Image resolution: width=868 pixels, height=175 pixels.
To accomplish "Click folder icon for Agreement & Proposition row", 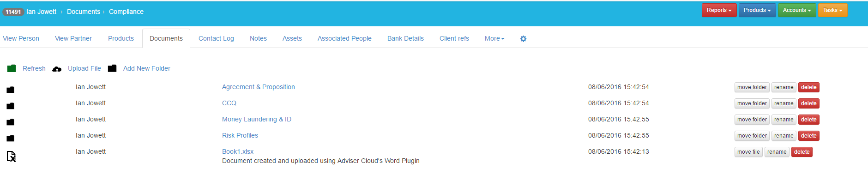I will 11,90.
